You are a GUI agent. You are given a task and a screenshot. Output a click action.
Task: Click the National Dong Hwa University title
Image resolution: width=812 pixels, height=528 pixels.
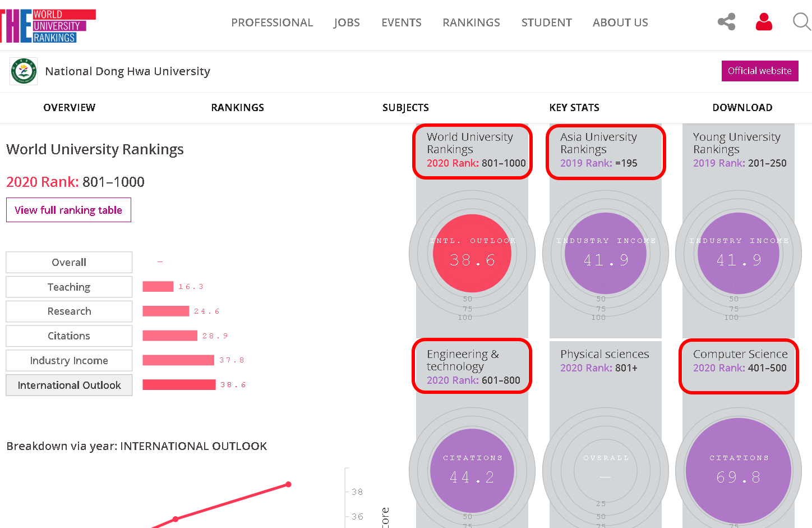[127, 71]
